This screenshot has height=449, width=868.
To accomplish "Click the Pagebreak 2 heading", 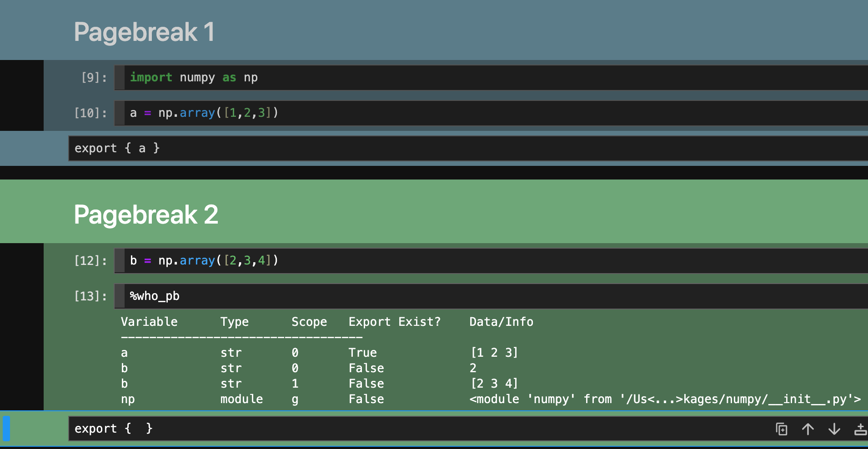I will 146,215.
